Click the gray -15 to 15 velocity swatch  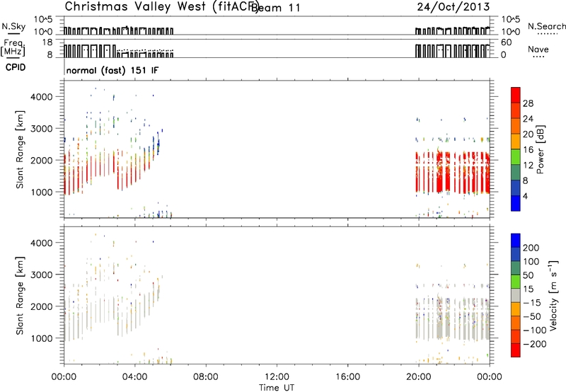[x=516, y=295]
